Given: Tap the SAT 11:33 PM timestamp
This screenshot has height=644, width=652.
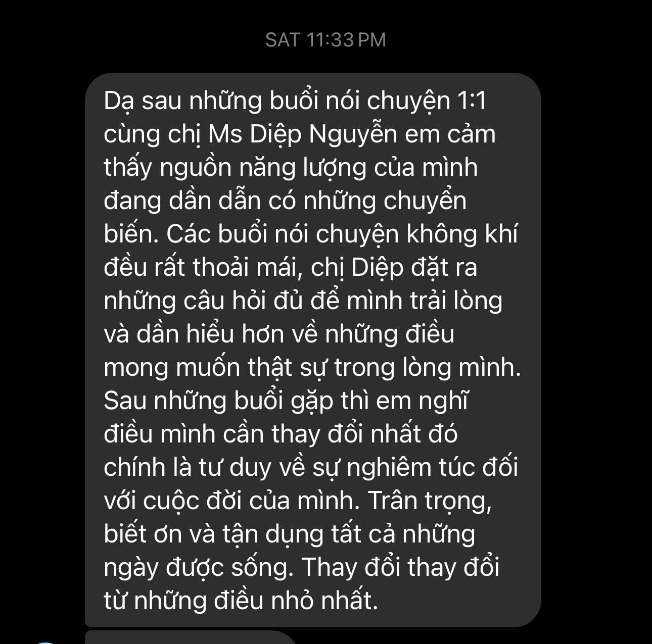Looking at the screenshot, I should point(325,40).
